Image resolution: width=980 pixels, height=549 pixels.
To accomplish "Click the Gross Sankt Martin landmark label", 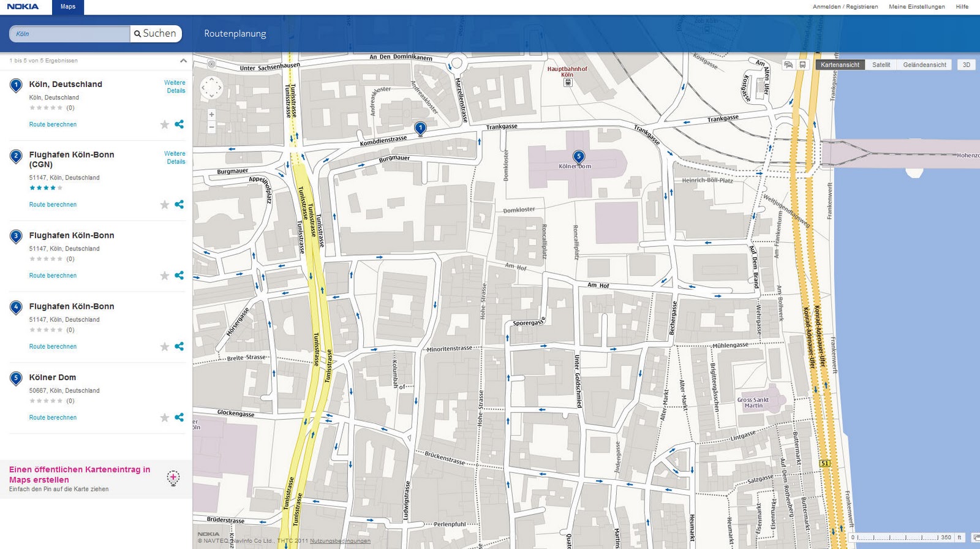I will coord(753,403).
